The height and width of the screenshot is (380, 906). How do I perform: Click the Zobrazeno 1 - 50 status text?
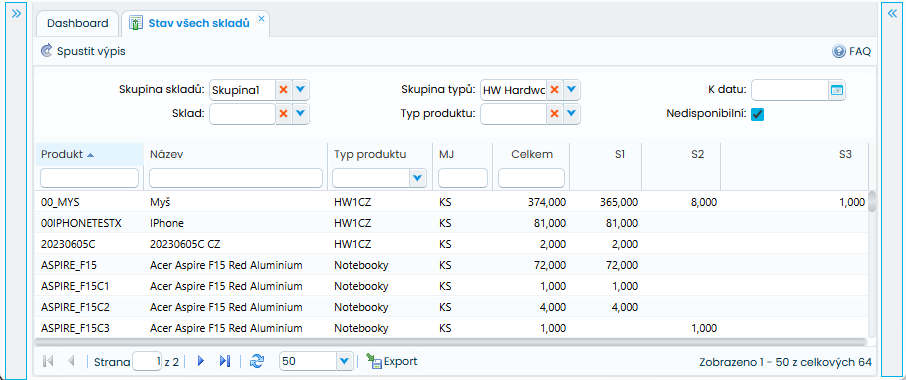pyautogui.click(x=785, y=362)
